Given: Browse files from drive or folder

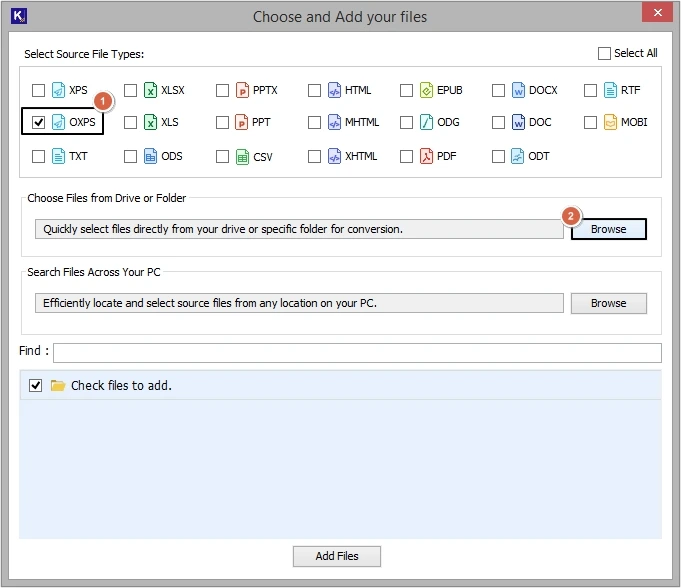Looking at the screenshot, I should pyautogui.click(x=608, y=229).
